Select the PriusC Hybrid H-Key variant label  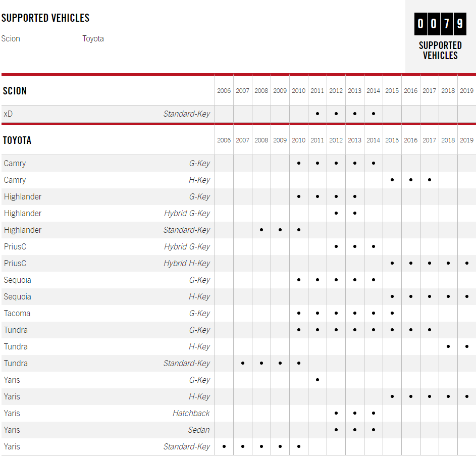(x=187, y=263)
